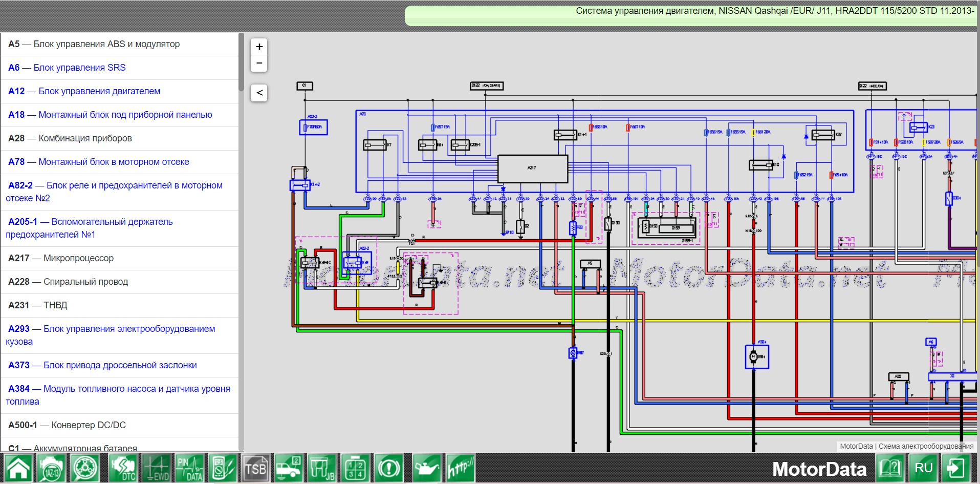This screenshot has height=484, width=980.
Task: Open the brake warning indicator icon
Action: [x=389, y=468]
